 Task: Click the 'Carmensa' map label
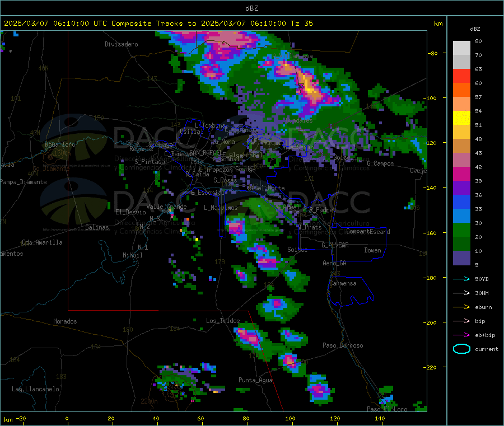click(x=343, y=283)
